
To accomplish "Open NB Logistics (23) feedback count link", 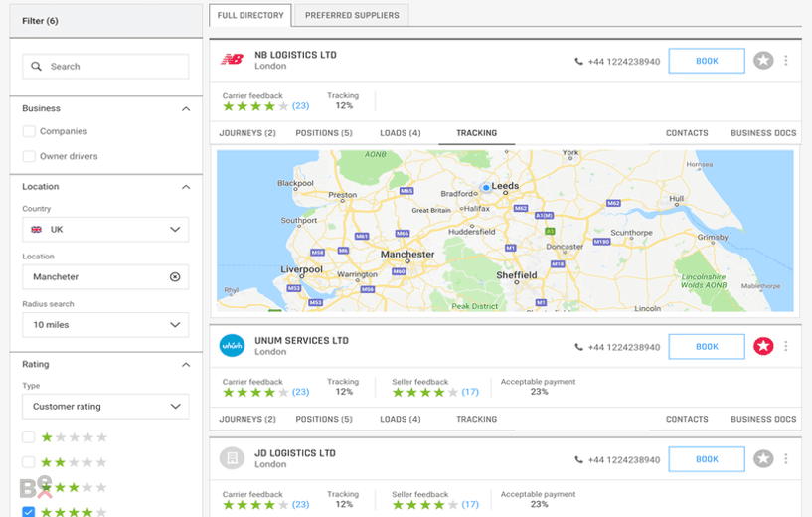I will pyautogui.click(x=300, y=106).
